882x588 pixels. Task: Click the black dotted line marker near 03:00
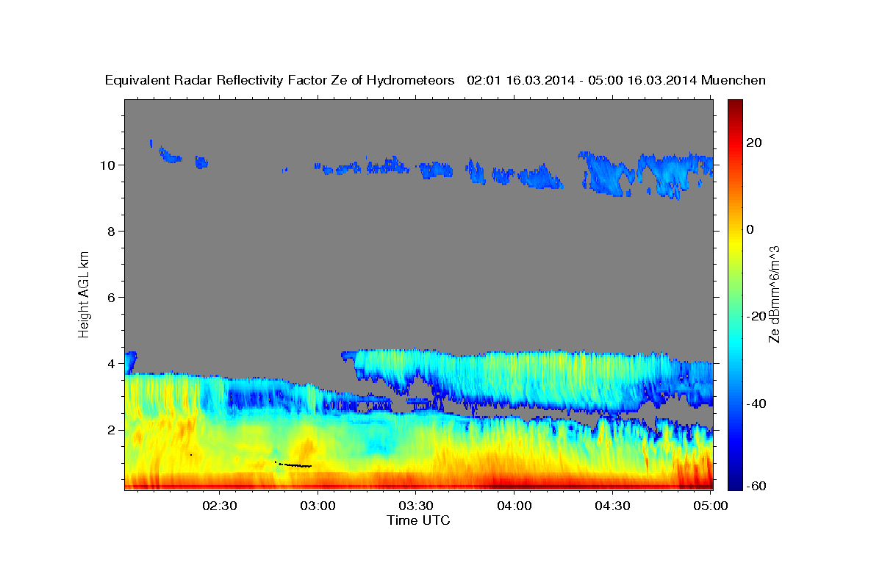293,465
